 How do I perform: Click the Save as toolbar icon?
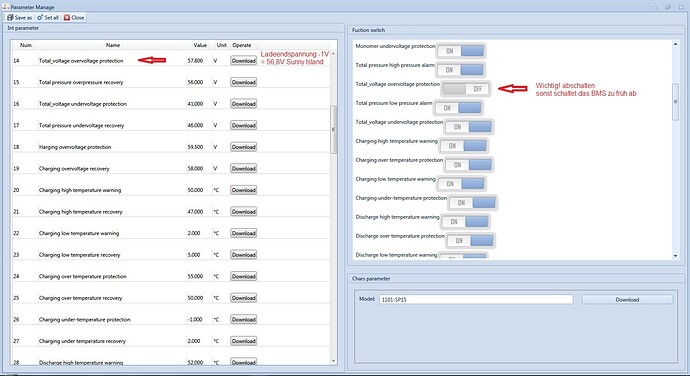10,18
